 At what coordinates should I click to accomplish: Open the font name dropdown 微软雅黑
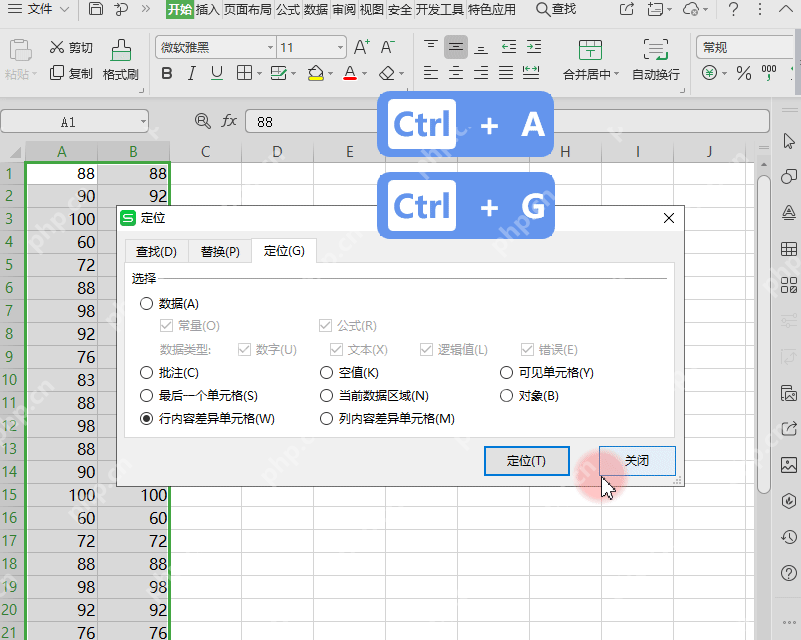[270, 48]
